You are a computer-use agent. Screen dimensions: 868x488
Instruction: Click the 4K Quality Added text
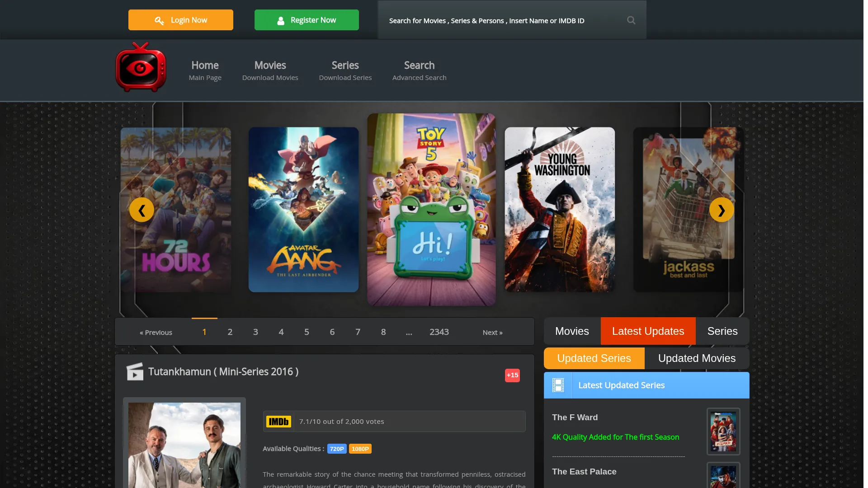tap(615, 437)
